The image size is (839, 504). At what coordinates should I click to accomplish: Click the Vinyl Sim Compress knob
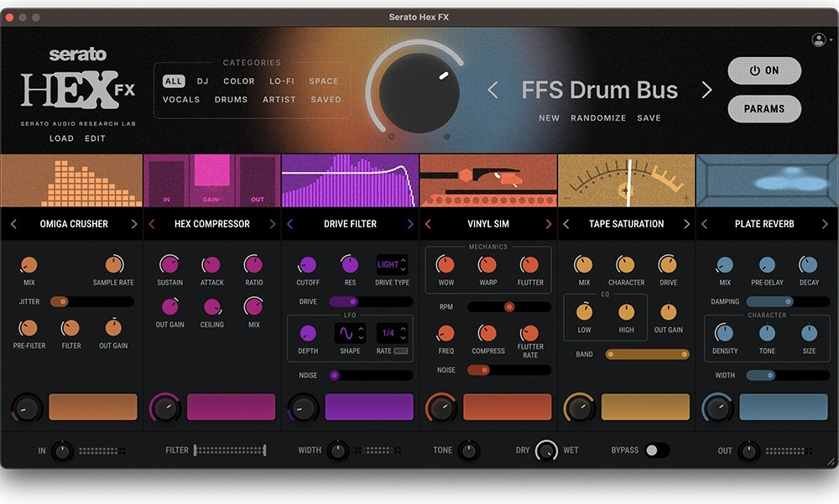488,333
